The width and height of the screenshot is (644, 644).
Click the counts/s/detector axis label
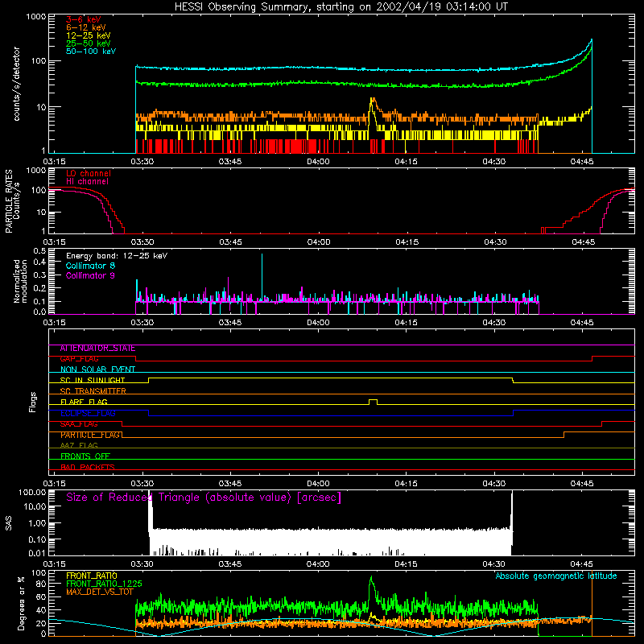click(17, 84)
